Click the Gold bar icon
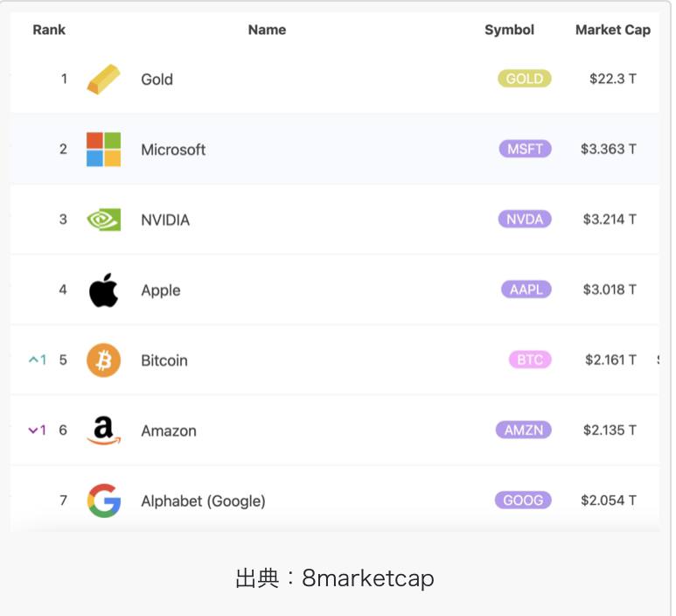The image size is (676, 616). pos(103,80)
